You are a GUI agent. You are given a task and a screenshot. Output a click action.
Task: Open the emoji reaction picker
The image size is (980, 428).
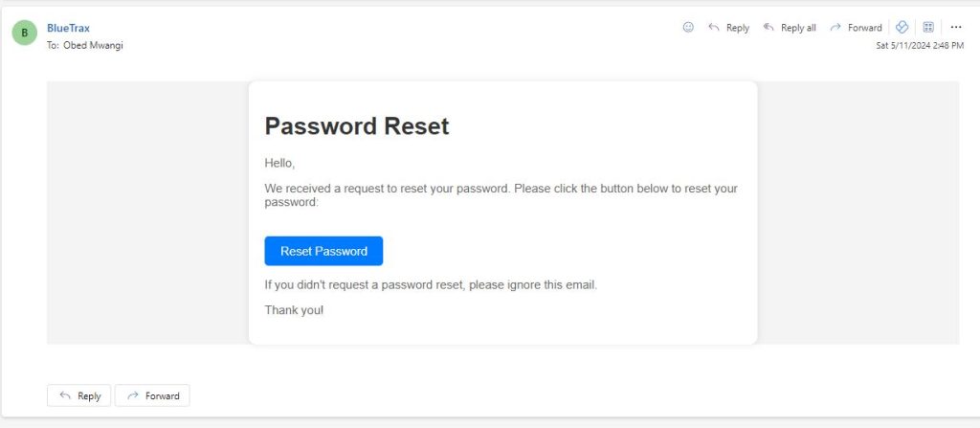click(687, 28)
